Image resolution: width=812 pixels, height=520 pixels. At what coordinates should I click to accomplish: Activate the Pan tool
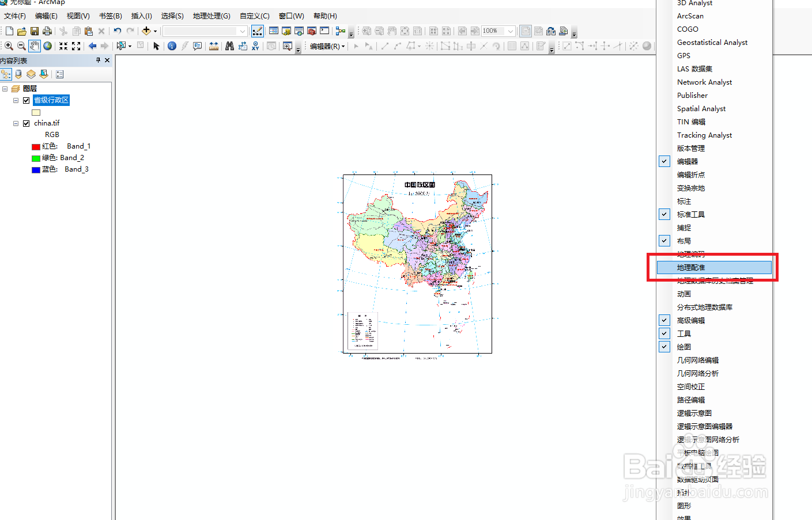pos(35,45)
